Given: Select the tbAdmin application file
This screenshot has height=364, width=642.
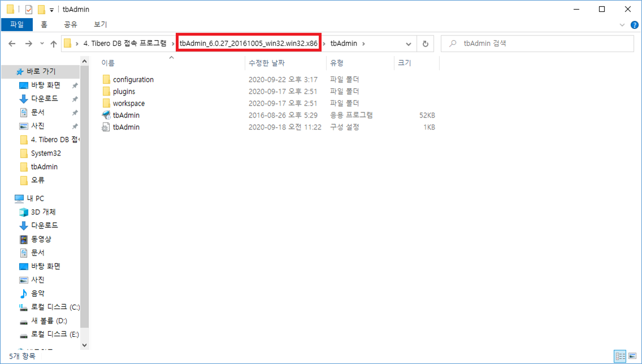Looking at the screenshot, I should 126,115.
